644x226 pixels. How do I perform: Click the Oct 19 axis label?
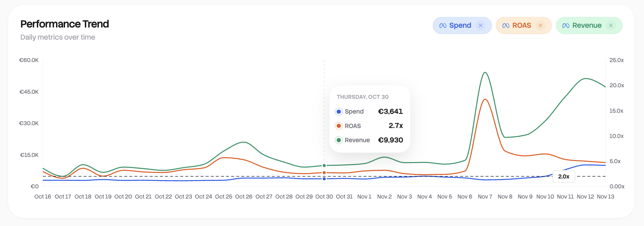pyautogui.click(x=103, y=197)
